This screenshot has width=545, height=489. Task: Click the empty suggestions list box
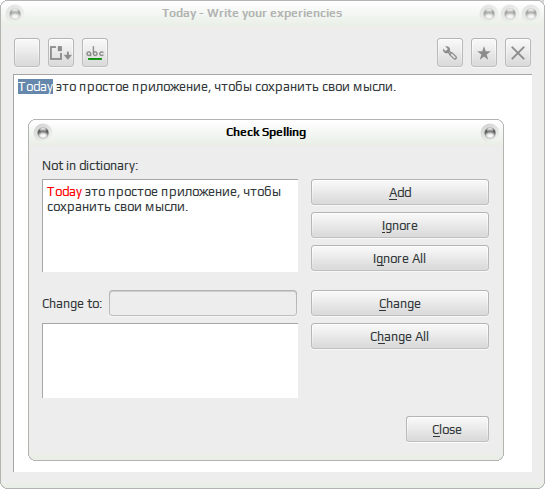tap(170, 360)
